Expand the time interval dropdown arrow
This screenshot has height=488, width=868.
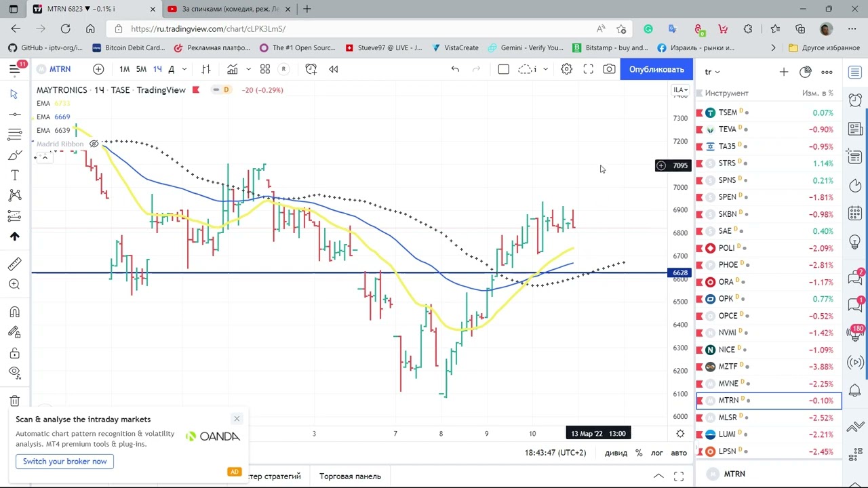point(184,69)
